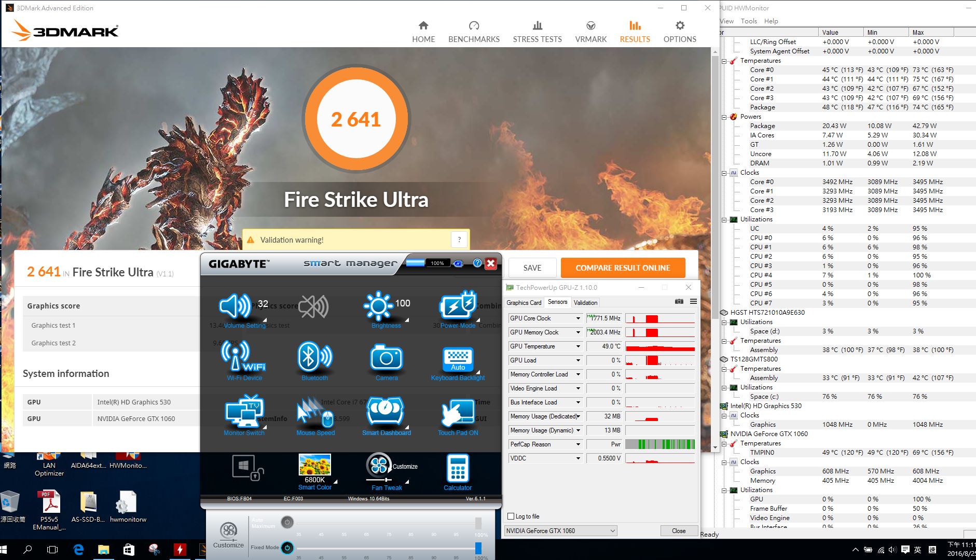The width and height of the screenshot is (976, 560).
Task: Adjust the Auto Maximum fan slider handle
Action: click(478, 523)
